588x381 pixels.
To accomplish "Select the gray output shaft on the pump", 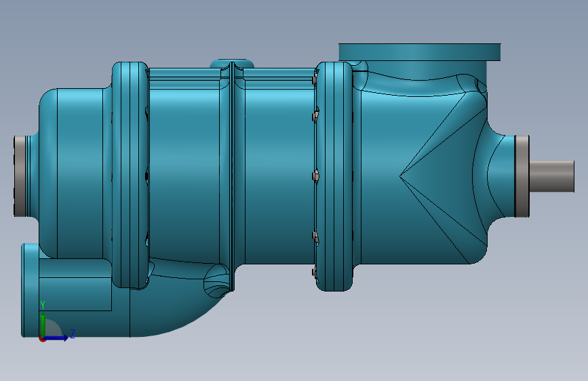I will [x=551, y=176].
